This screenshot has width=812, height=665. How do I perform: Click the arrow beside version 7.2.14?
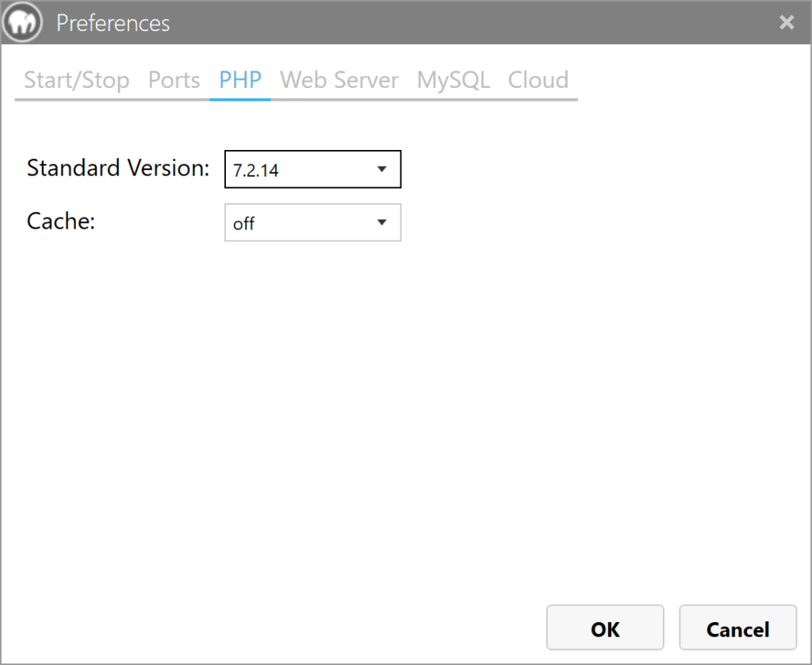pyautogui.click(x=381, y=170)
